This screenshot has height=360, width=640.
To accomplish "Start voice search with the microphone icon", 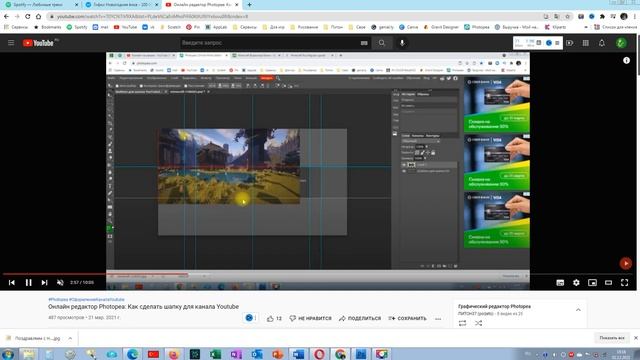I will pos(402,43).
